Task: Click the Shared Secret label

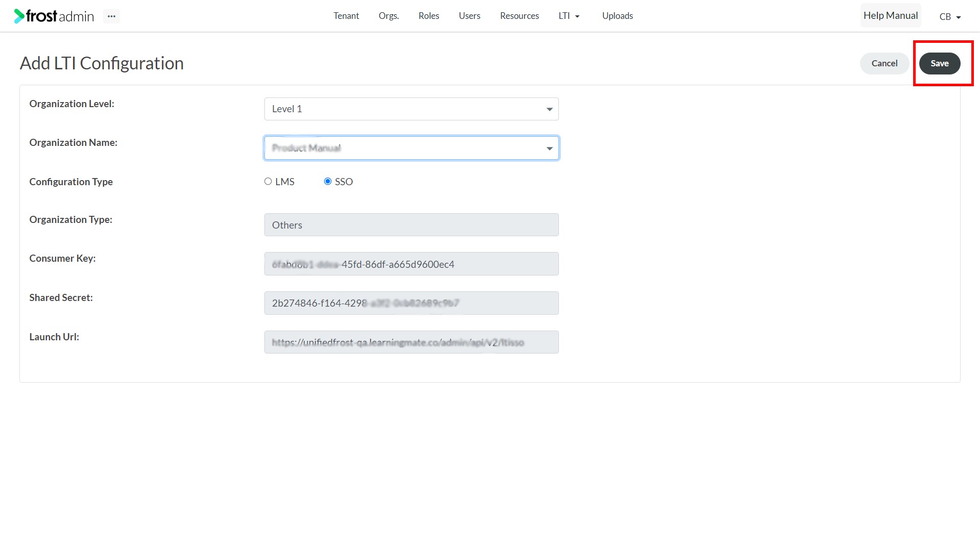Action: 61,297
